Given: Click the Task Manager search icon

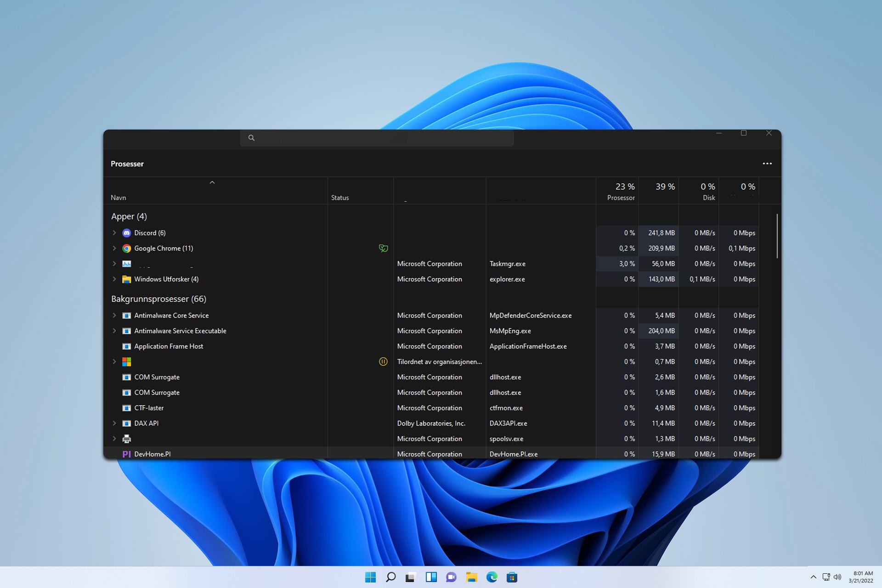Looking at the screenshot, I should [x=251, y=137].
